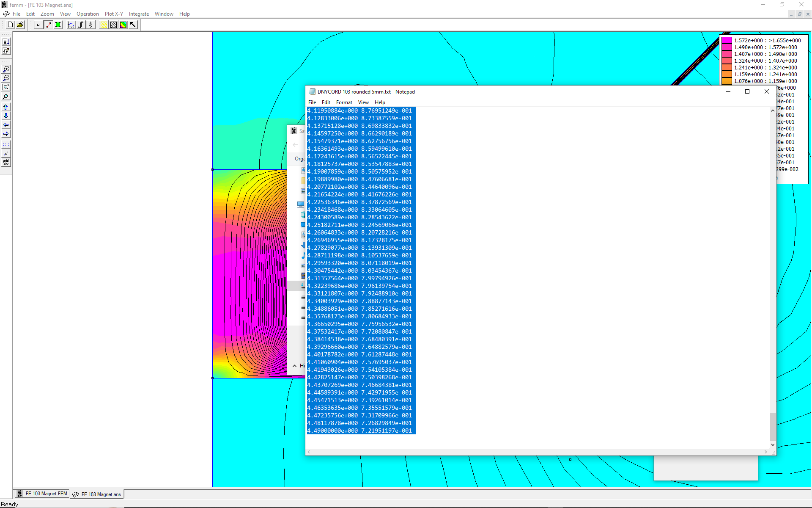Select the zoom window icon

(x=6, y=96)
